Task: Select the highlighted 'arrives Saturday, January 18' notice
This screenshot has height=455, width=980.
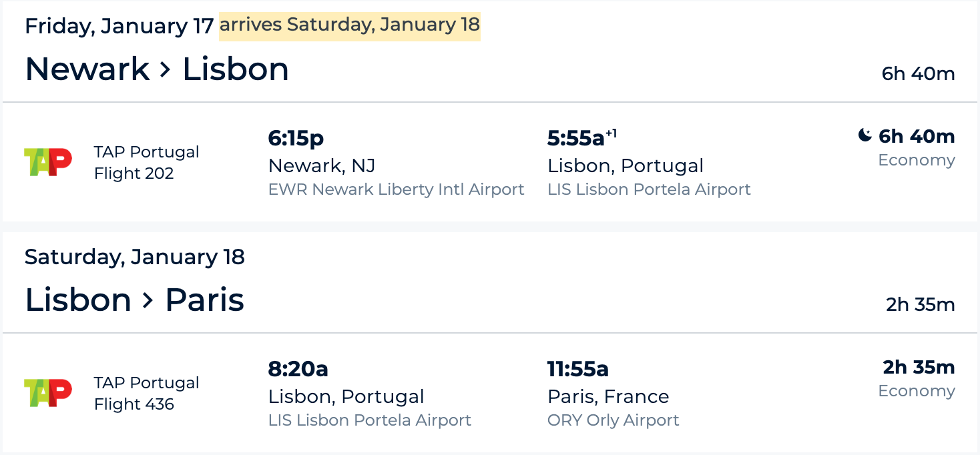Action: coord(350,25)
